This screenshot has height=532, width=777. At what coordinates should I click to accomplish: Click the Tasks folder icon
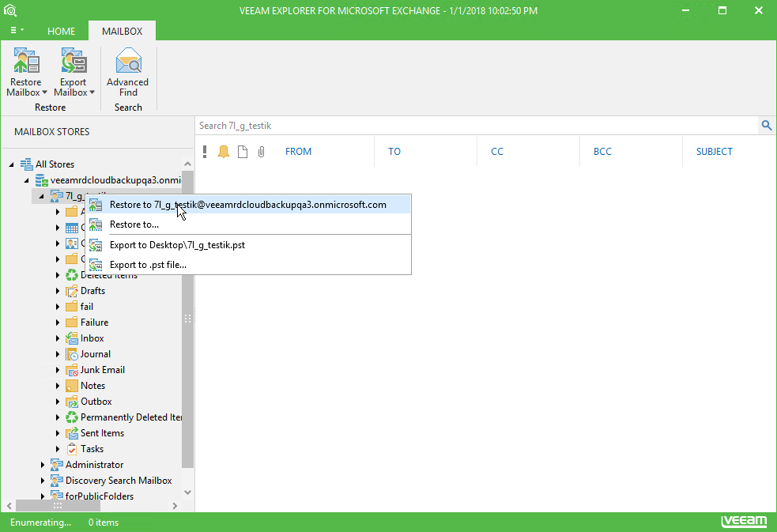click(x=72, y=449)
